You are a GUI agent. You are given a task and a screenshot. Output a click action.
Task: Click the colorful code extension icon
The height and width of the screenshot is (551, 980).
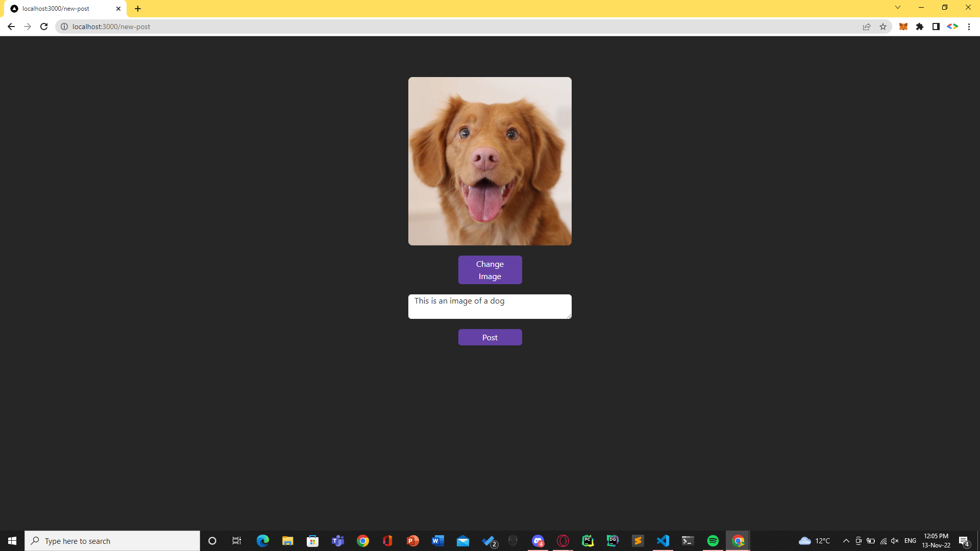tap(952, 27)
